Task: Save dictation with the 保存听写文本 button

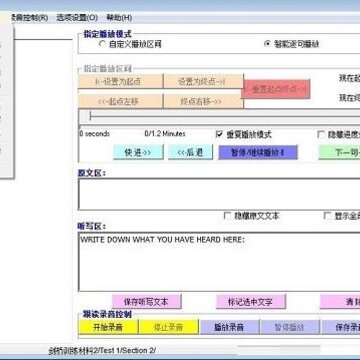Action: pyautogui.click(x=147, y=302)
